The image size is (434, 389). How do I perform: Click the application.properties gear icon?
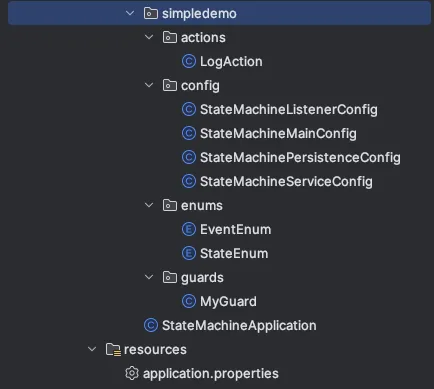[x=132, y=373]
